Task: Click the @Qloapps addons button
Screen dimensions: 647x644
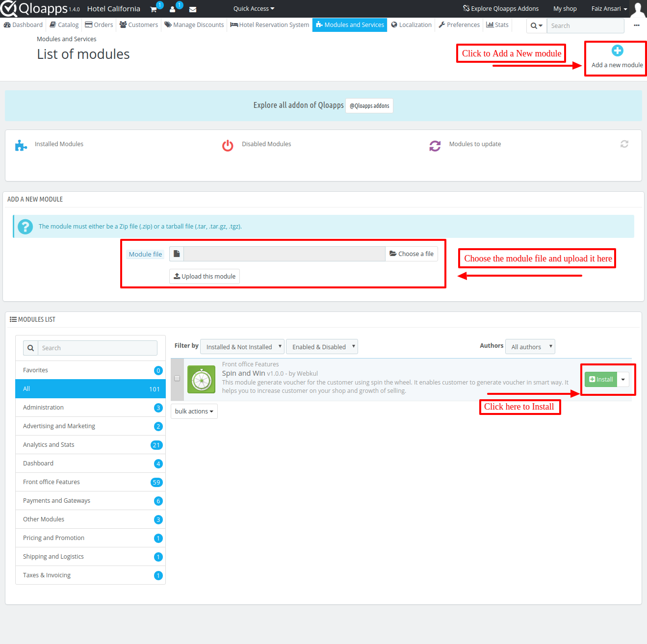Action: coord(369,106)
